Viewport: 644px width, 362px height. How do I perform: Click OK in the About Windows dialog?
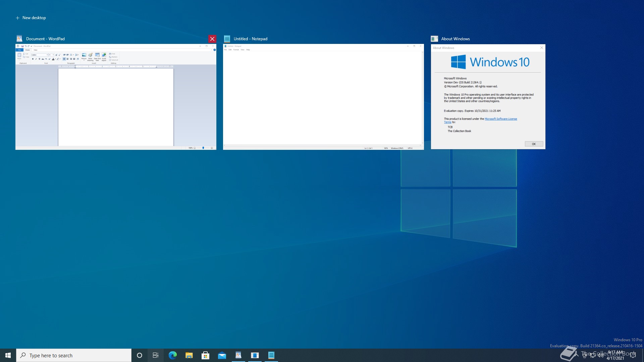pyautogui.click(x=534, y=144)
